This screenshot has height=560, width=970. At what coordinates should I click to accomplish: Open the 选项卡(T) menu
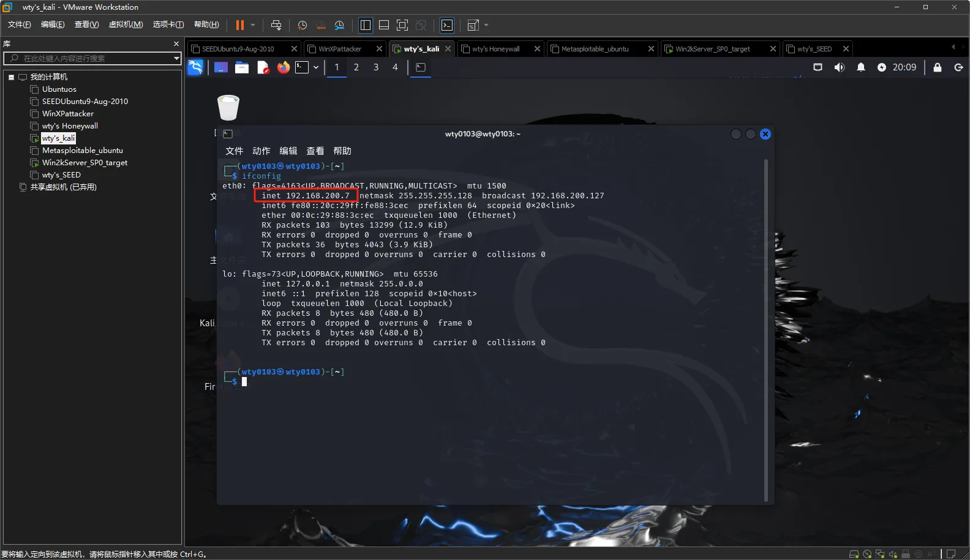tap(168, 24)
